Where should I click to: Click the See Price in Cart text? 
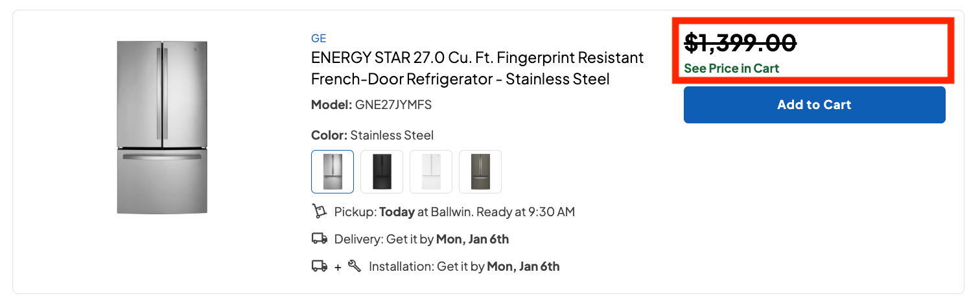click(x=731, y=68)
